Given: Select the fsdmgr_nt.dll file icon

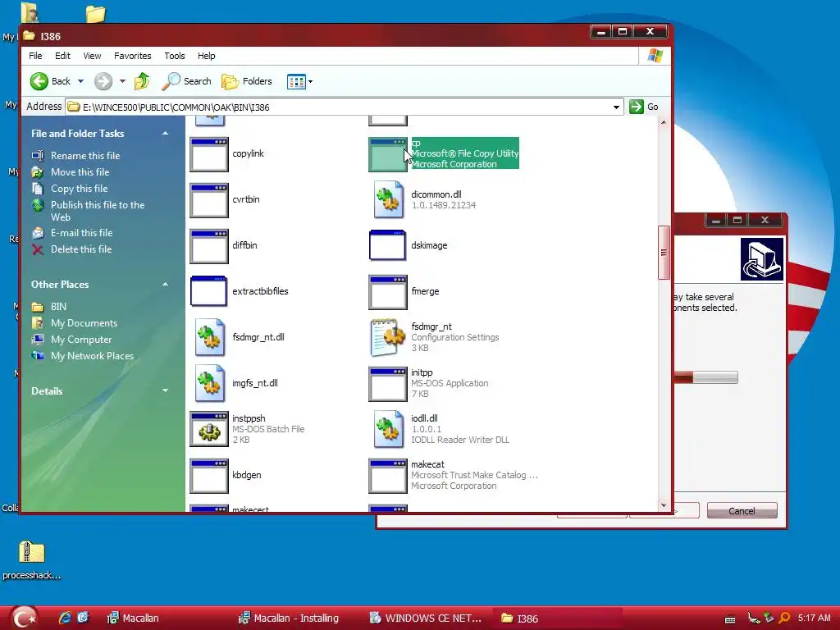Looking at the screenshot, I should pos(209,337).
